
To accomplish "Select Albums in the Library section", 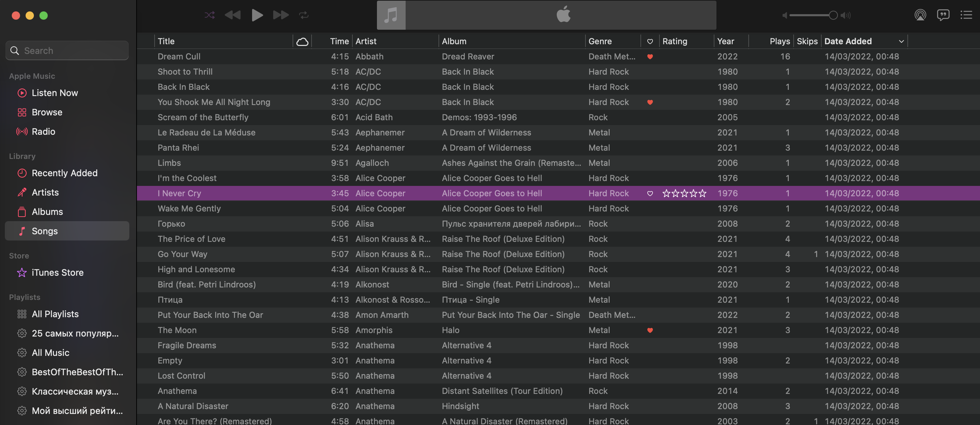I will [47, 212].
